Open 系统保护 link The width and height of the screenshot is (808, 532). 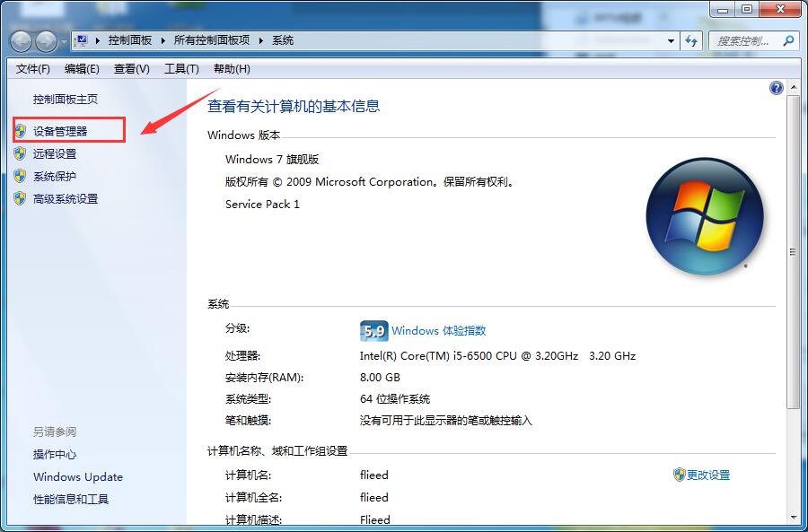pos(55,177)
